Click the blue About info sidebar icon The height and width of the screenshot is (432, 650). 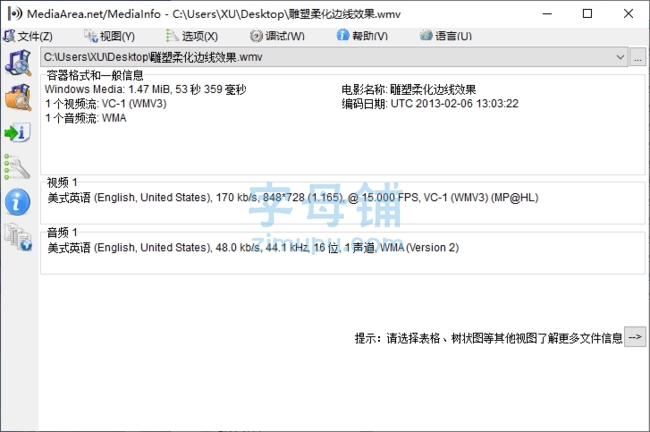point(18,201)
